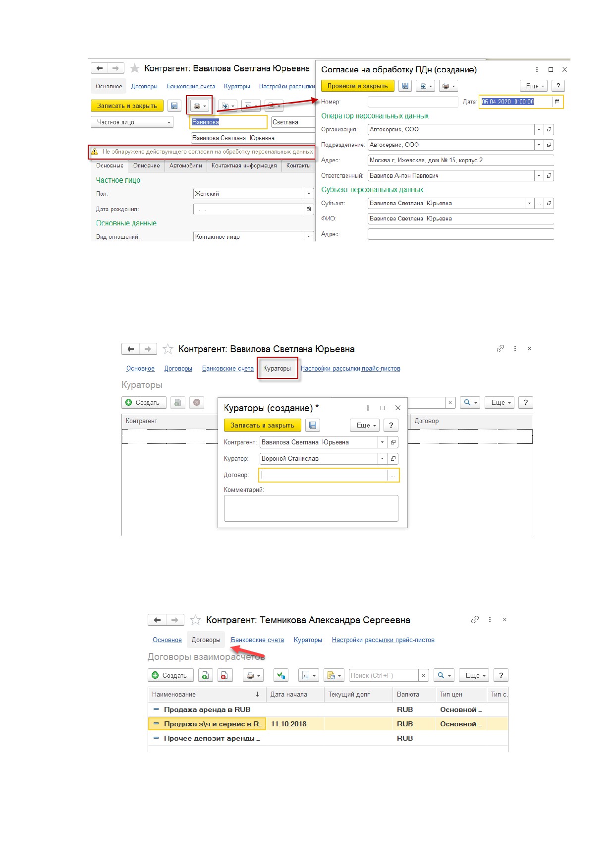Click the Номер input field in consent dialog

pos(413,102)
